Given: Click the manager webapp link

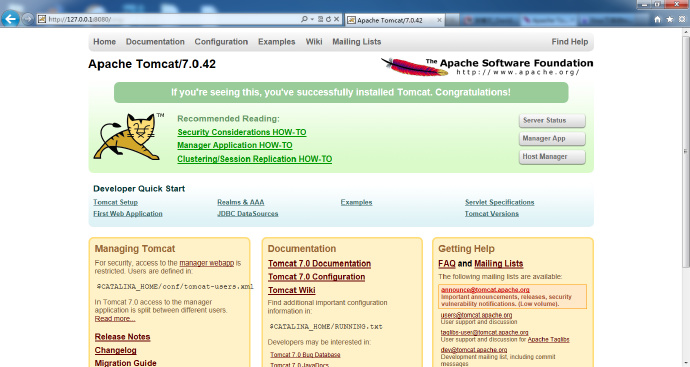Looking at the screenshot, I should 206,263.
